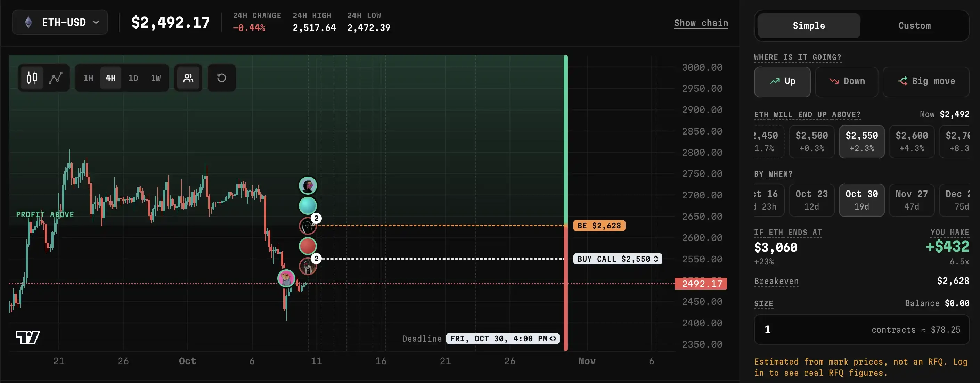
Task: Open the TradingView logo link
Action: [x=28, y=337]
